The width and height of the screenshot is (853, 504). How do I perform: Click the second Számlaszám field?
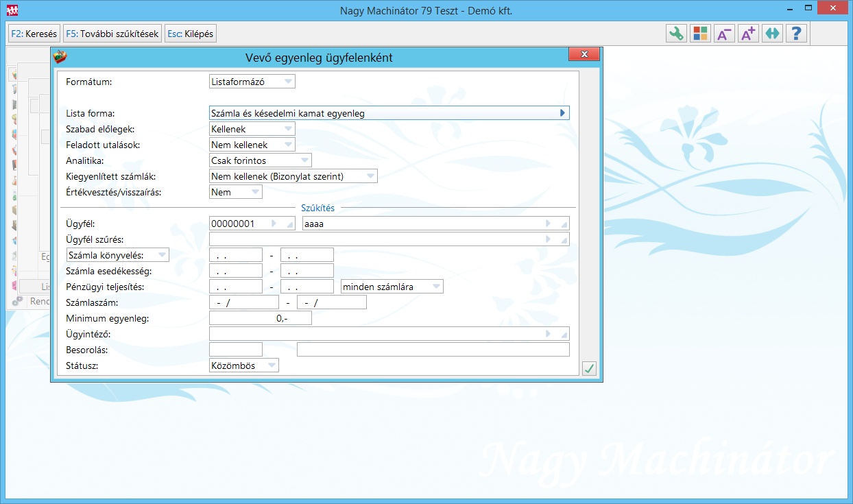click(332, 302)
